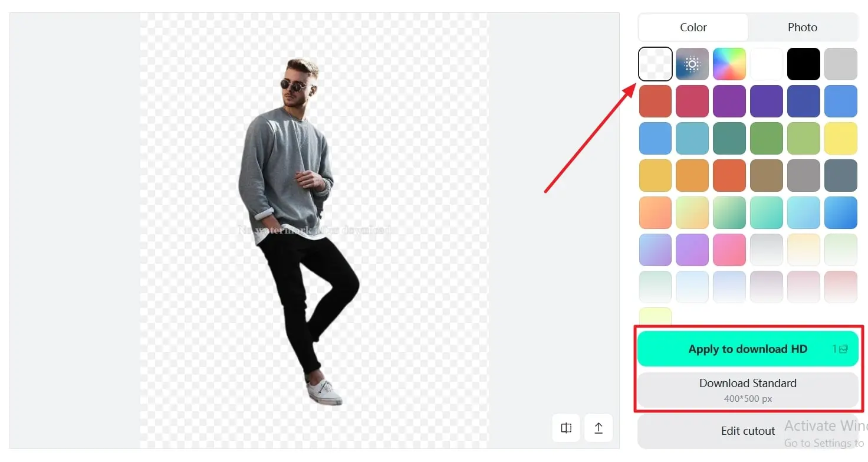Screen dimensions: 868x462
Task: Select the purple color swatch
Action: point(729,101)
